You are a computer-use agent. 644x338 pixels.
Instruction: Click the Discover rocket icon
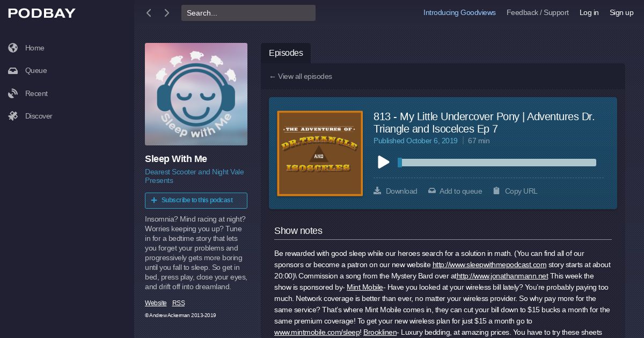coord(13,116)
